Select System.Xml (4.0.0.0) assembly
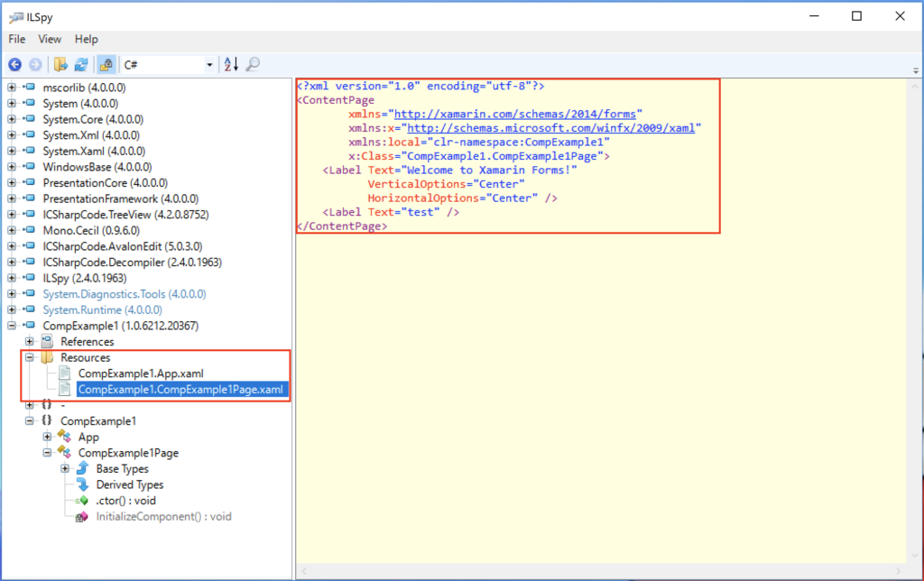The image size is (924, 581). pyautogui.click(x=91, y=135)
